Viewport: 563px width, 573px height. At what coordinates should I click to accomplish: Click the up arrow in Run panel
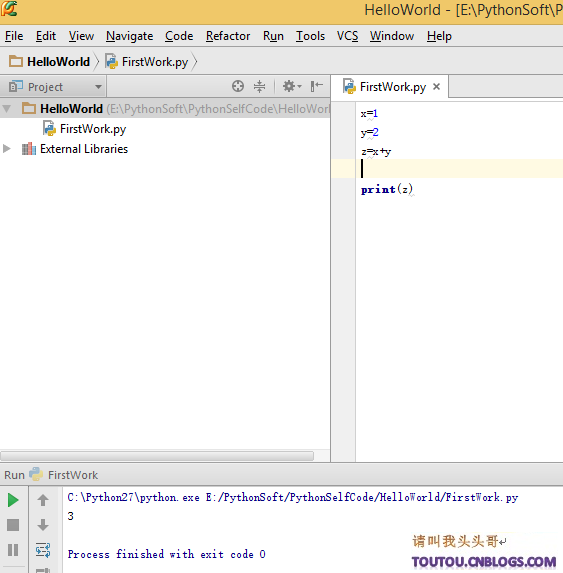point(43,500)
